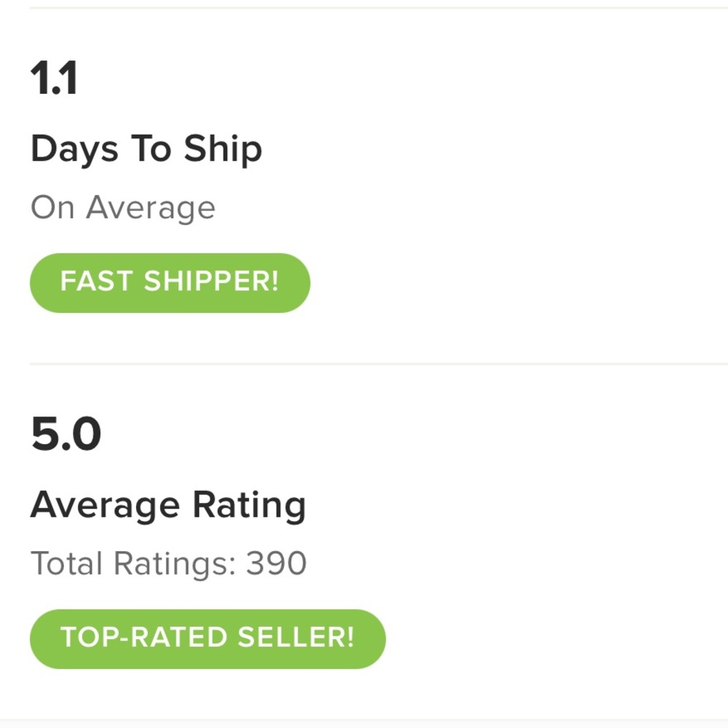
Task: Click the FAST SHIPPER! green badge
Action: (x=170, y=282)
